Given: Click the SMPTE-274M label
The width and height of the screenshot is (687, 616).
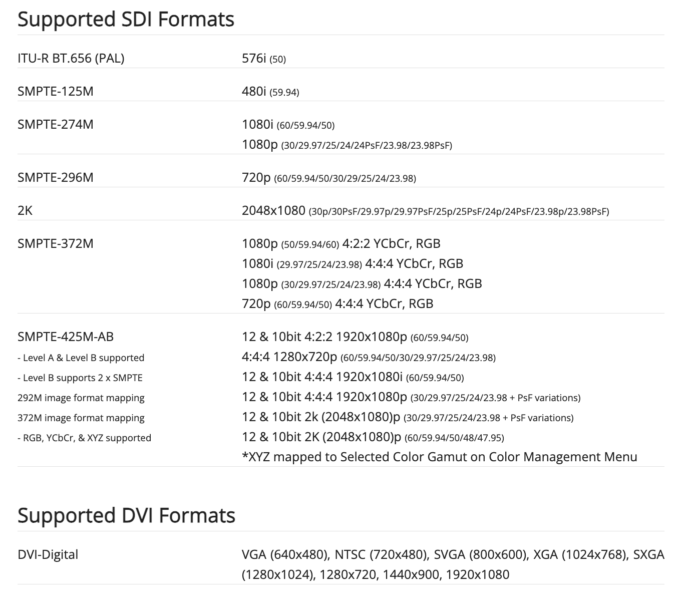Looking at the screenshot, I should pyautogui.click(x=55, y=124).
